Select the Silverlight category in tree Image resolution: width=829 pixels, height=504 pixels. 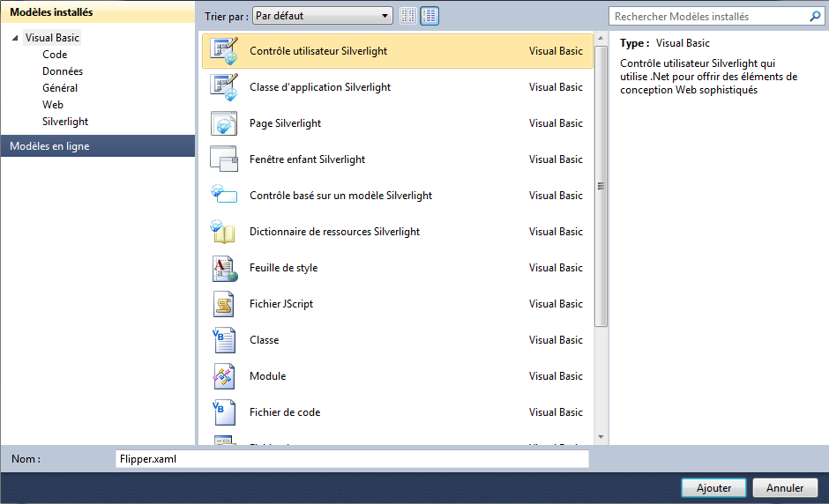pyautogui.click(x=65, y=122)
